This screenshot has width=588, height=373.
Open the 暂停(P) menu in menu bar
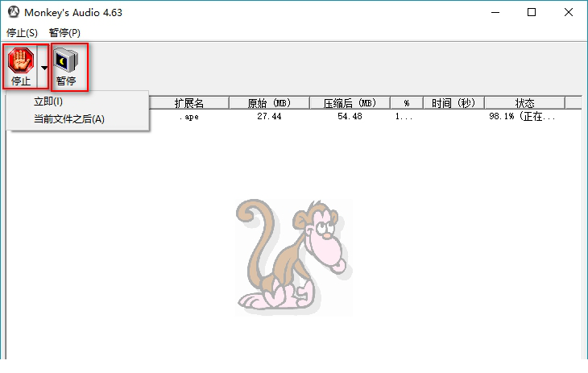(64, 33)
